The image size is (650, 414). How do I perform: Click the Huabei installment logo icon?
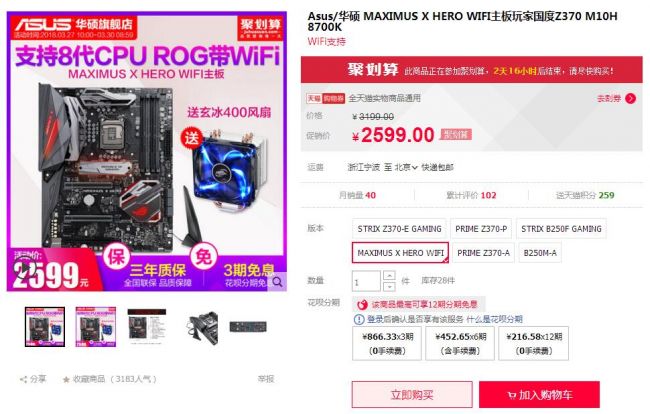(362, 305)
